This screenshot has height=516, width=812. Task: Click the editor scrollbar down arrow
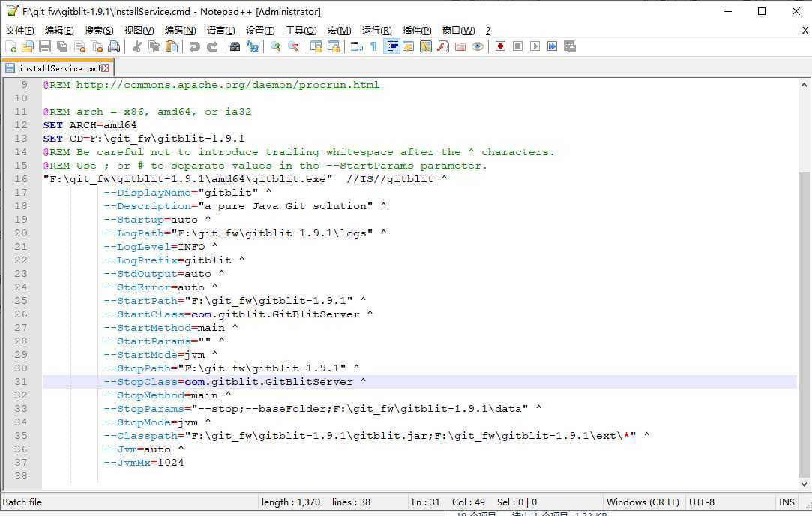point(804,484)
